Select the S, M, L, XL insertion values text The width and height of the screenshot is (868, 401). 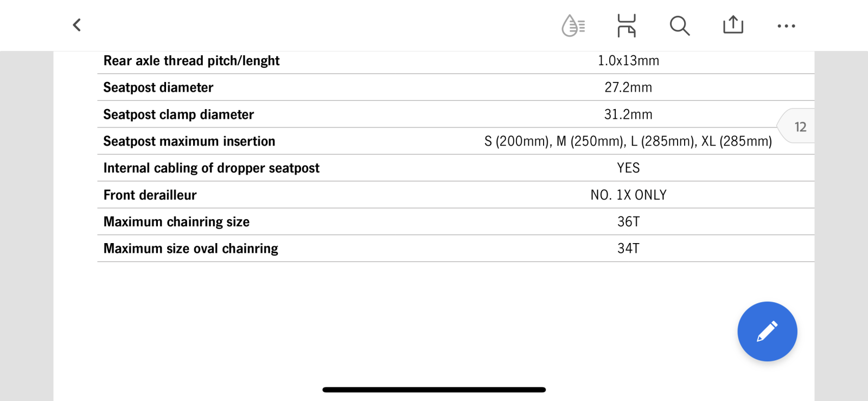628,141
